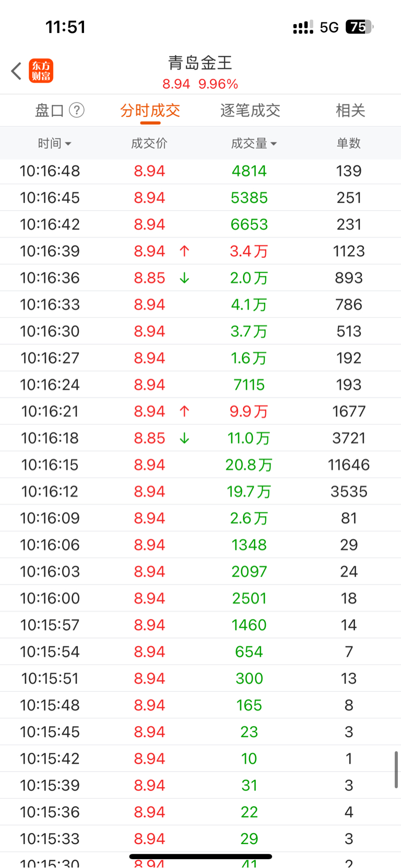Tap the back arrow icon
Viewport: 401px width, 868px height.
point(16,71)
